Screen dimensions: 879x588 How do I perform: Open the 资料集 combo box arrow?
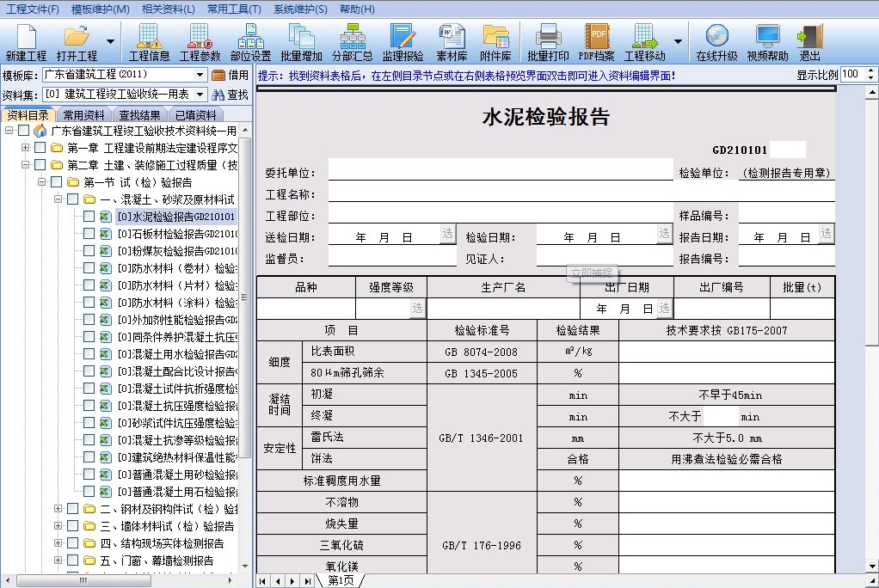coord(200,95)
